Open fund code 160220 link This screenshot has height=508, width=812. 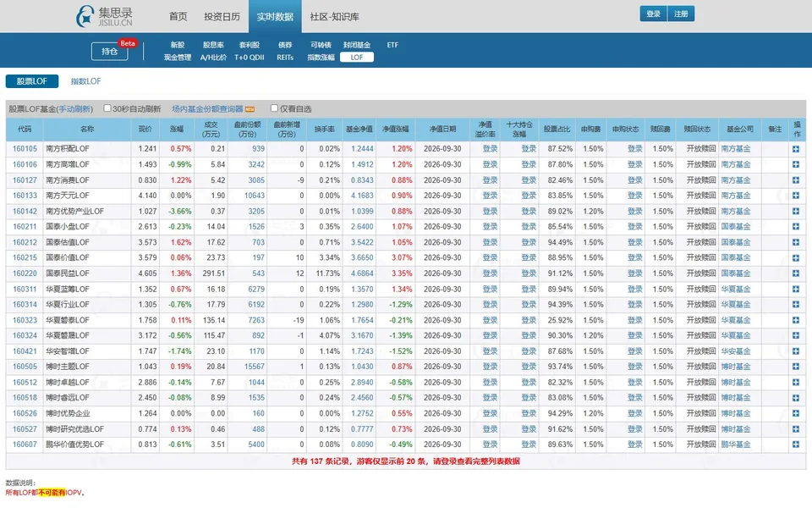[25, 273]
